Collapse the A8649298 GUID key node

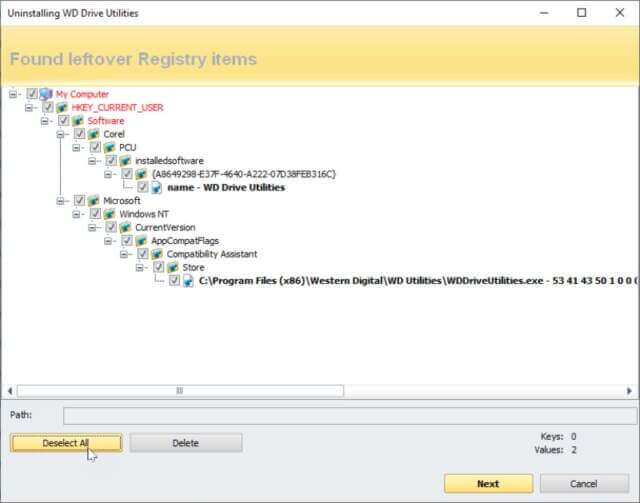(108, 174)
